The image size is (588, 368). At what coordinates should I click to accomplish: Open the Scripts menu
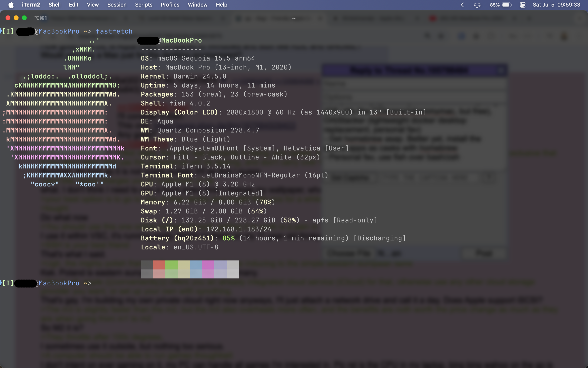point(144,5)
